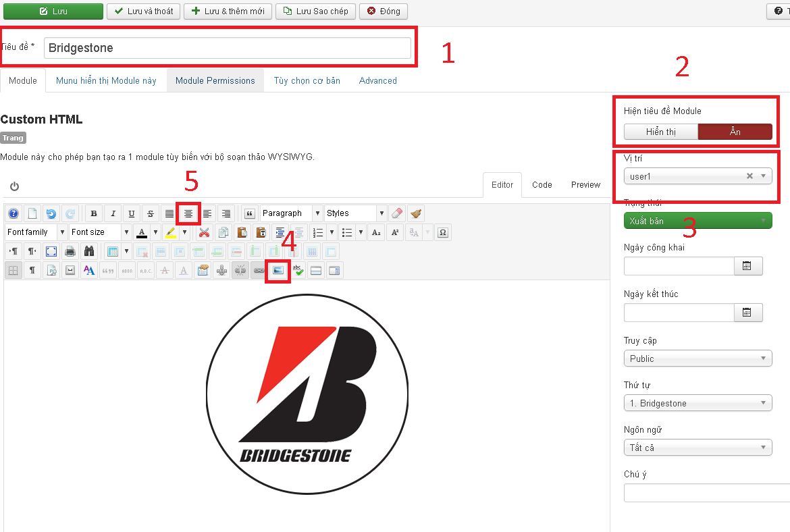Apply superscript formatting
Screen dimensions: 790x532
tap(395, 232)
